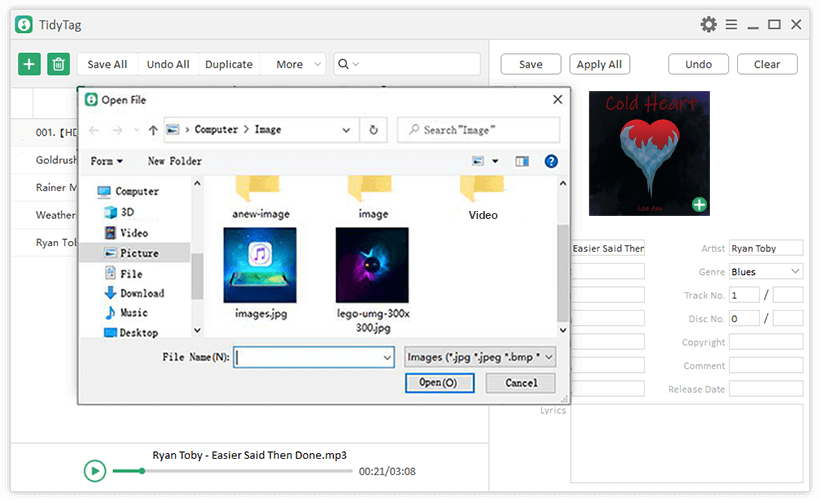The height and width of the screenshot is (500, 820).
Task: Expand the More dropdown in toolbar
Action: 296,64
